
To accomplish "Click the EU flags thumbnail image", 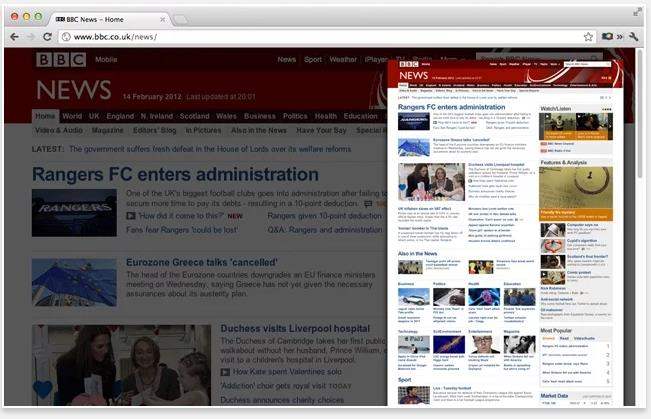I will [74, 282].
